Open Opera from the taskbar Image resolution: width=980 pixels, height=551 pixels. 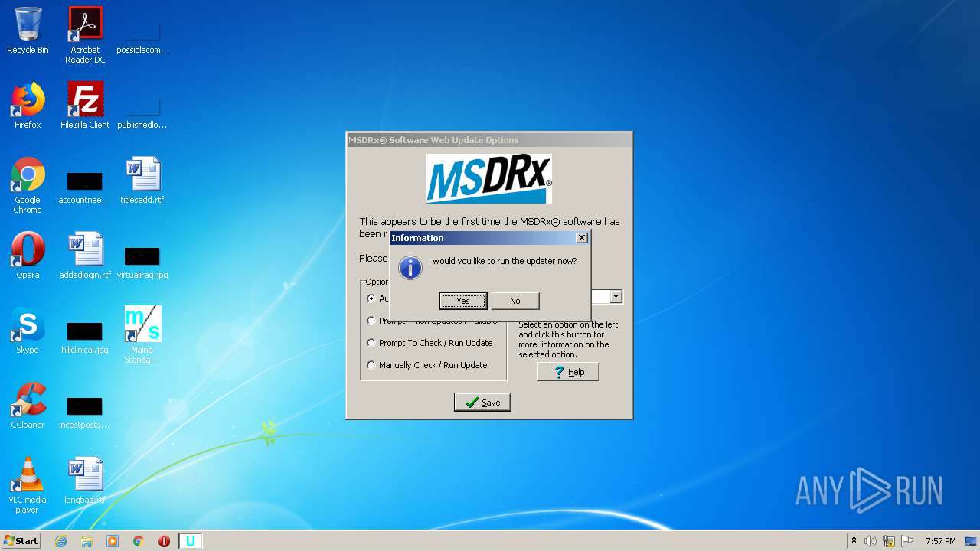pyautogui.click(x=164, y=541)
